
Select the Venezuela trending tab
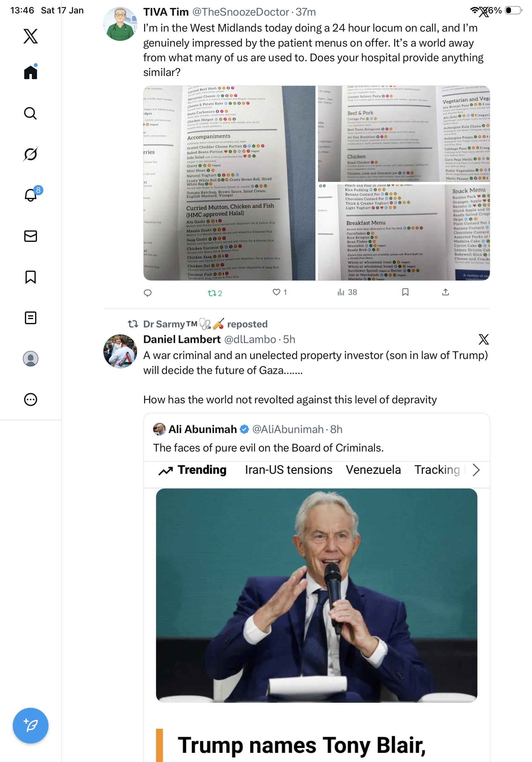tap(373, 470)
